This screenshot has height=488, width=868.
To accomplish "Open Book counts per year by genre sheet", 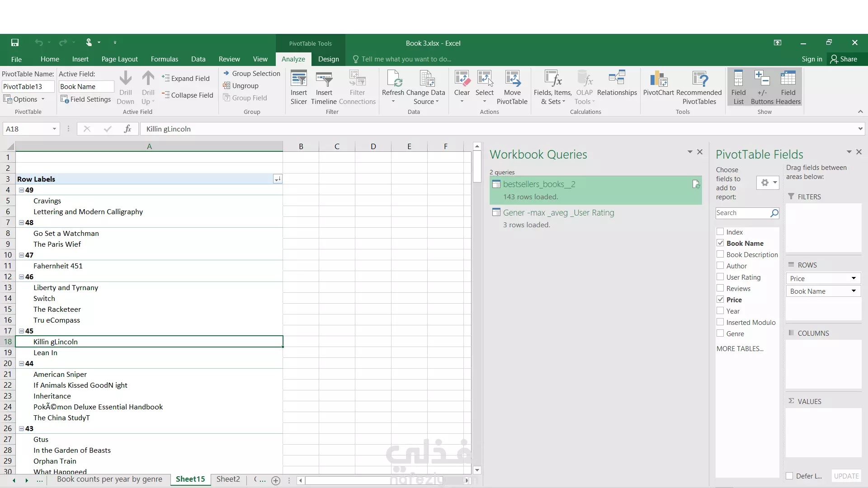I will point(109,479).
